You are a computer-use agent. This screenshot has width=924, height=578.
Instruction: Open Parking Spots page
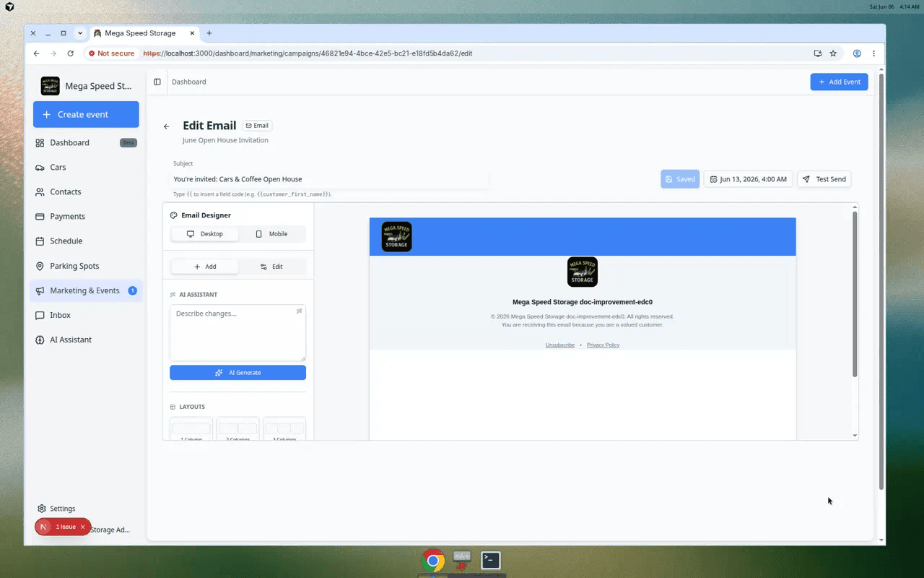tap(86, 266)
